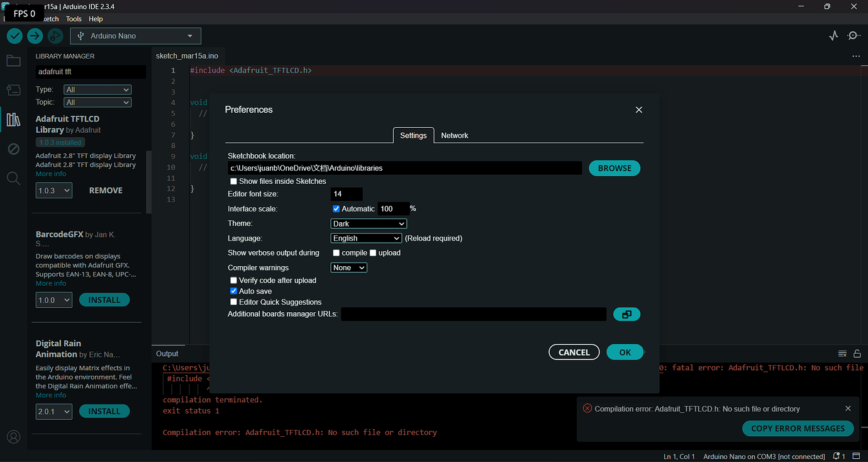
Task: Click the Upload sketch arrow icon
Action: coord(35,36)
